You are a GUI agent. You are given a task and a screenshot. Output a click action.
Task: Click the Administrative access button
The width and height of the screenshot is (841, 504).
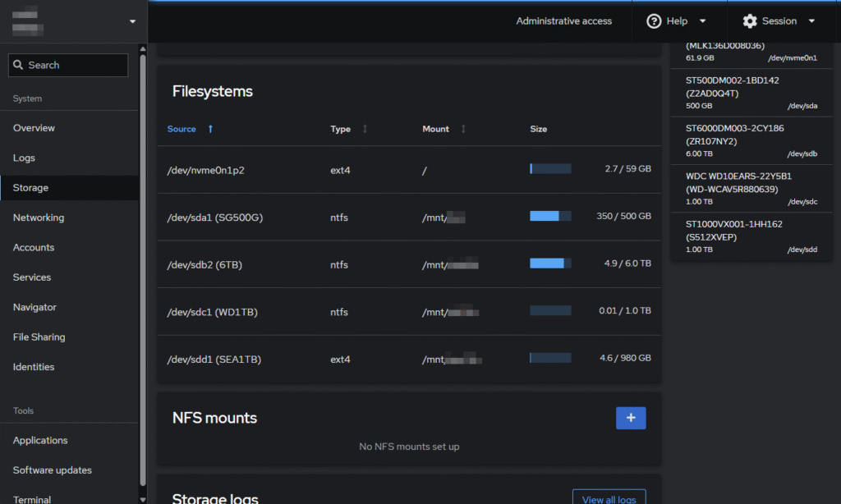(x=563, y=21)
